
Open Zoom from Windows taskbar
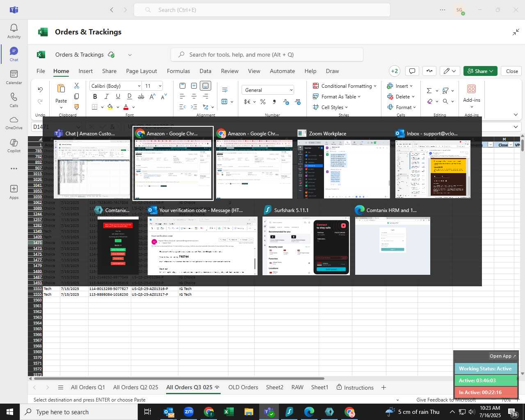coord(189,412)
